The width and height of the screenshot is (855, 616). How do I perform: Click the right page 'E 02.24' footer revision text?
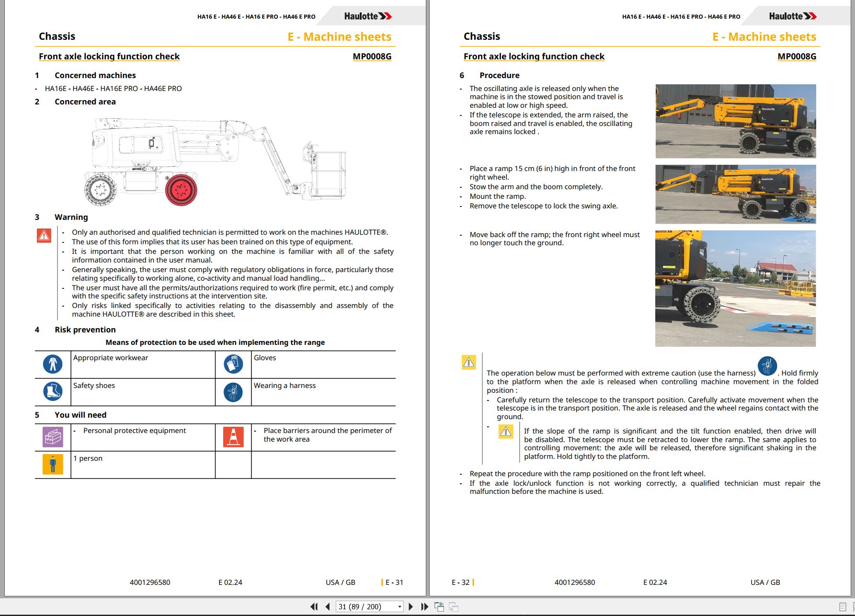tap(655, 582)
